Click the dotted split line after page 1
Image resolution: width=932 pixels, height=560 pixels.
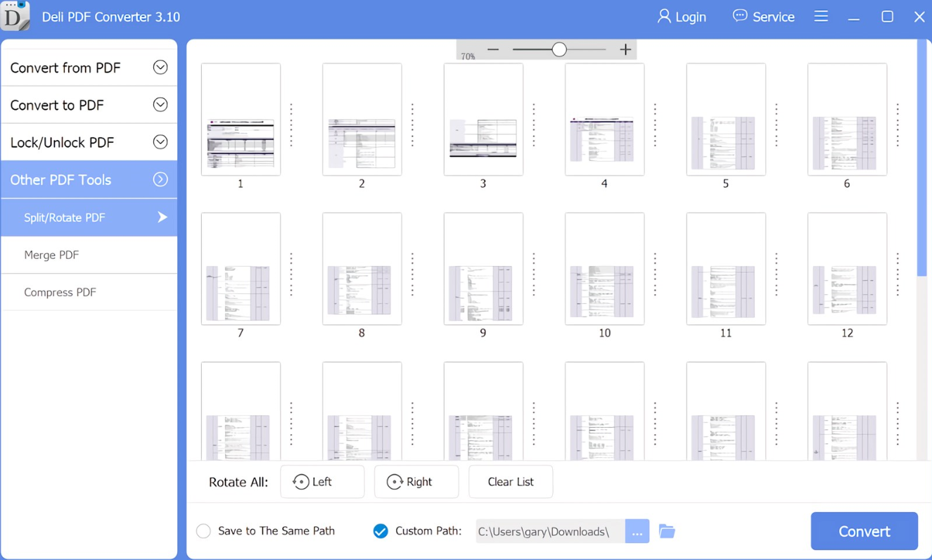pyautogui.click(x=291, y=125)
